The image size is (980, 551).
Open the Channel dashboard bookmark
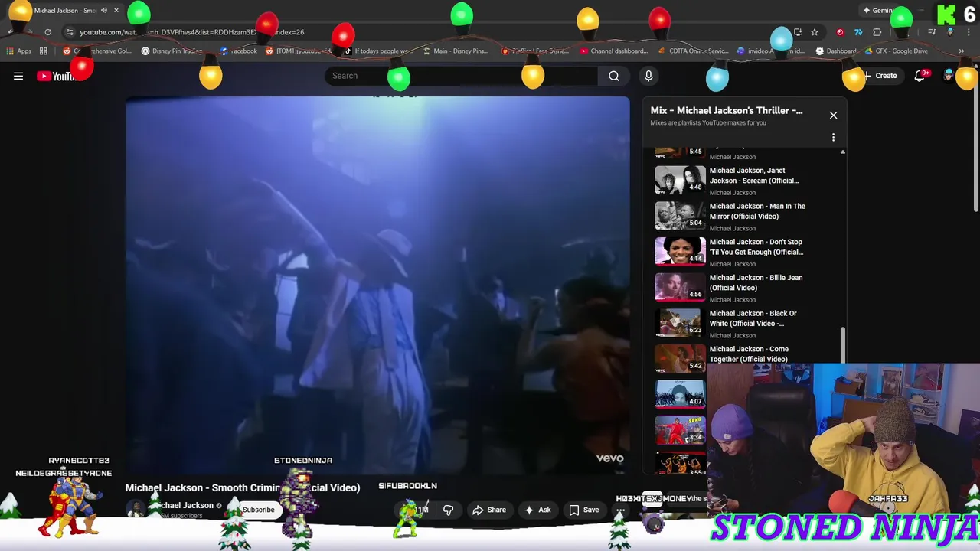pyautogui.click(x=614, y=51)
